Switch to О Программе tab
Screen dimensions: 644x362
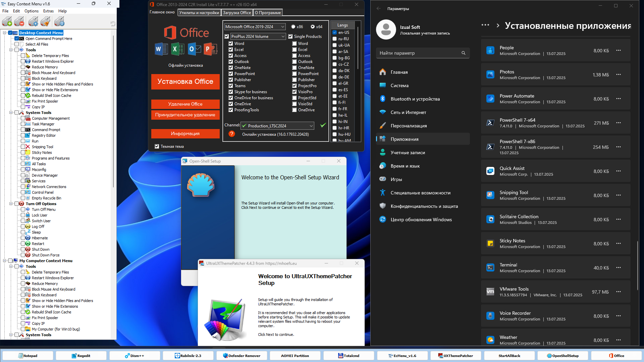[268, 13]
